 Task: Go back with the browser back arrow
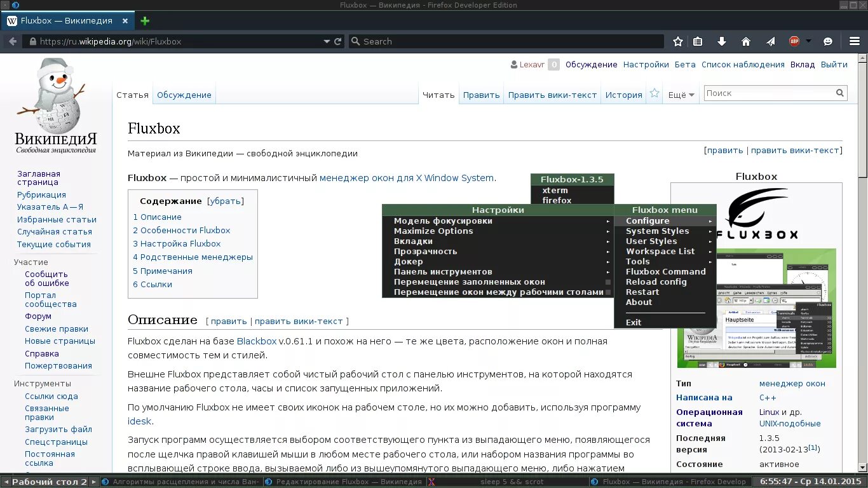pyautogui.click(x=13, y=41)
